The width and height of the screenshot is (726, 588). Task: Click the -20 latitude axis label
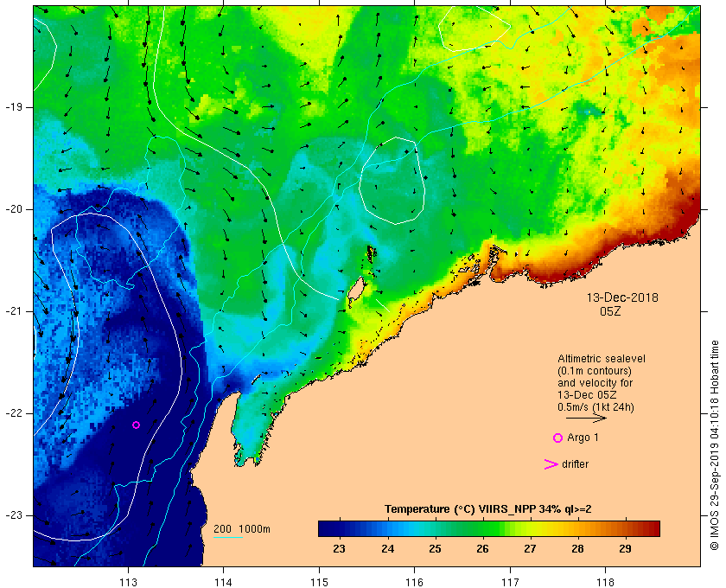coord(14,209)
